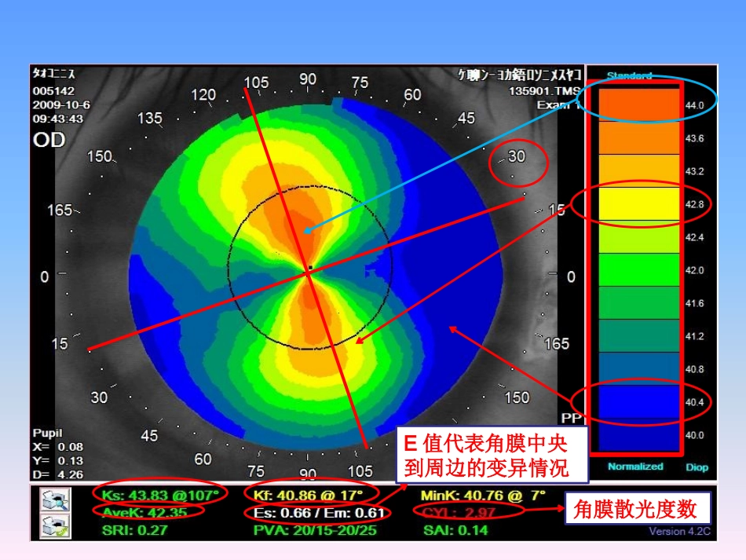Click the bright green 42.0 color band

pos(638,269)
